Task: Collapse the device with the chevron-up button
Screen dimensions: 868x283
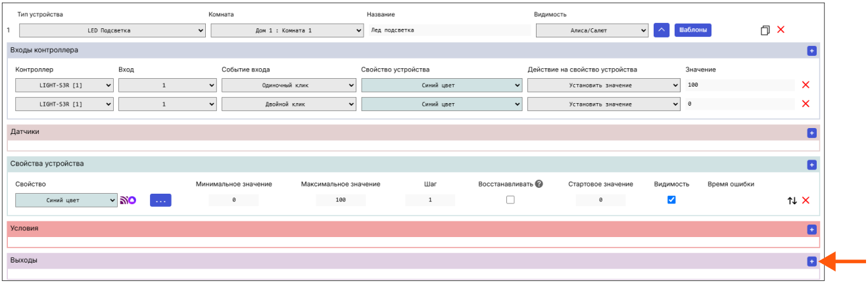Action: click(661, 30)
